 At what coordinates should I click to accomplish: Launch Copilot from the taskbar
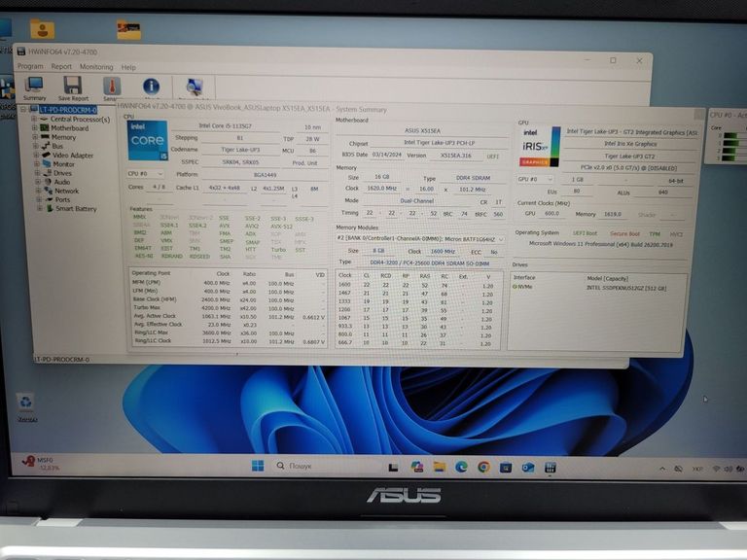pos(417,467)
